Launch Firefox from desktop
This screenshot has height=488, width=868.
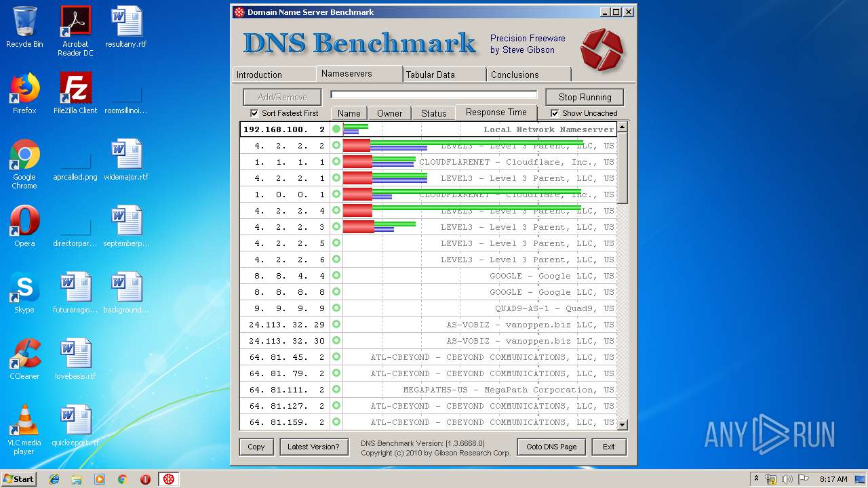click(24, 94)
